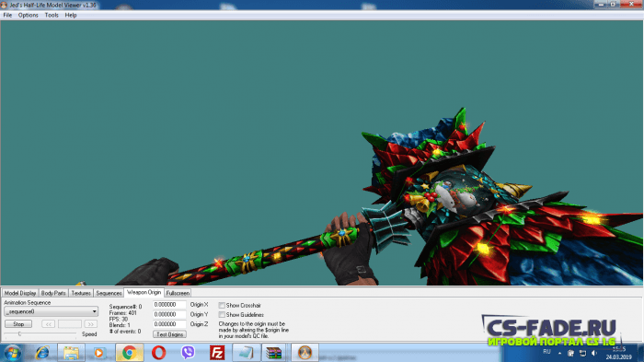
Task: Switch to Half-Life Model Viewer taskbar icon
Action: click(305, 353)
